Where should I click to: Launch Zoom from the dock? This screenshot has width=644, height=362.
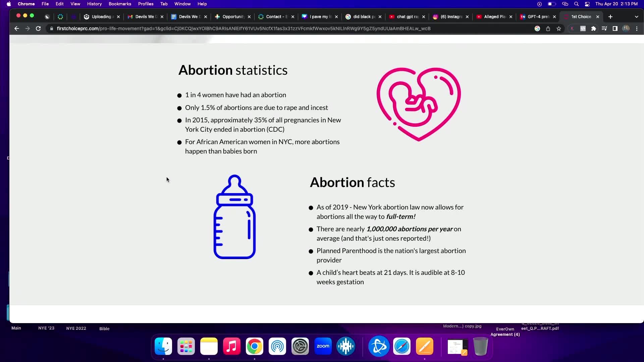point(323,346)
